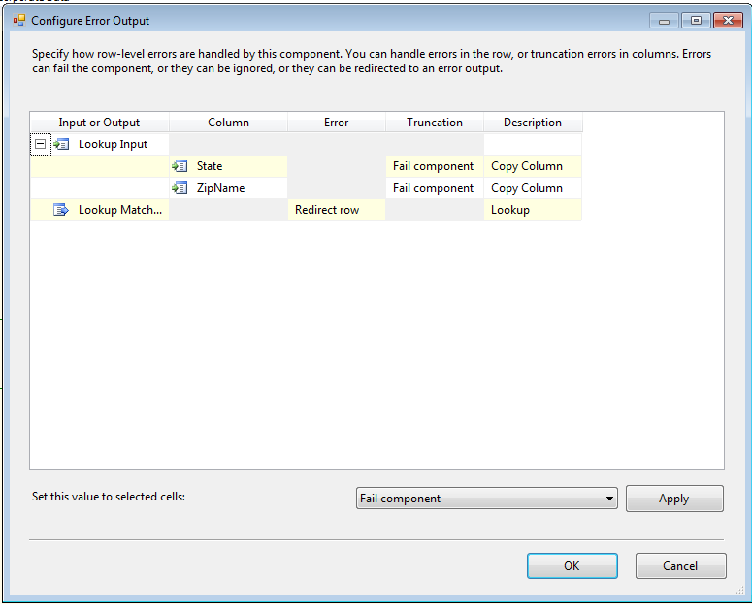
Task: Maximize the Configure Error Output window
Action: 696,21
